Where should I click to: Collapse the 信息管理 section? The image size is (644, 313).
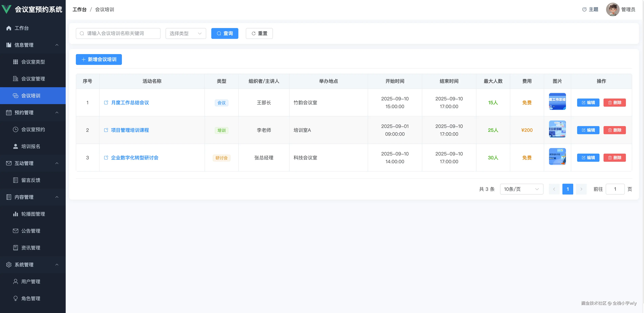coord(57,45)
